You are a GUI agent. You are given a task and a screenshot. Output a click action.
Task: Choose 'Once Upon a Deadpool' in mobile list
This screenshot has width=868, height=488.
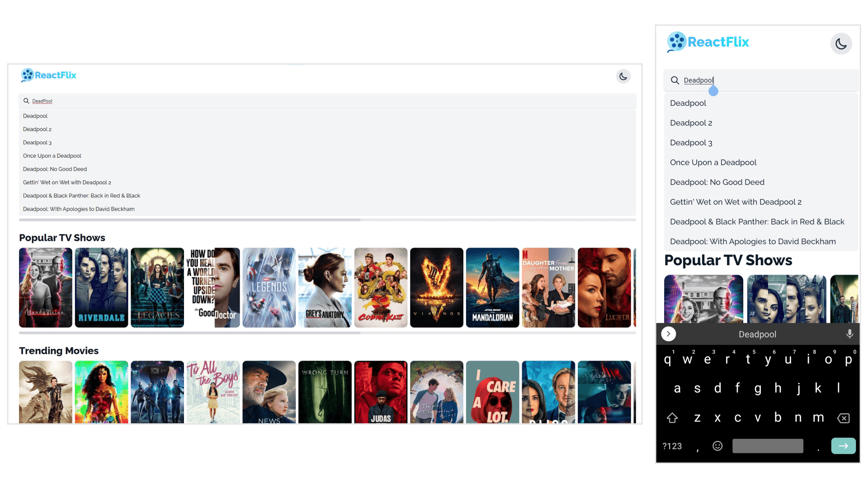coord(761,162)
